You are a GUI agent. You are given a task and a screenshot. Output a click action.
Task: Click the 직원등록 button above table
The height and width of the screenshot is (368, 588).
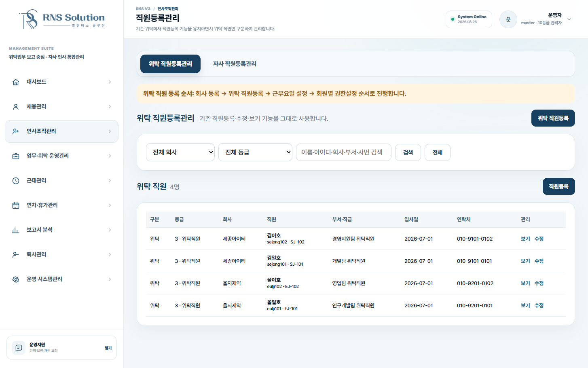point(559,186)
